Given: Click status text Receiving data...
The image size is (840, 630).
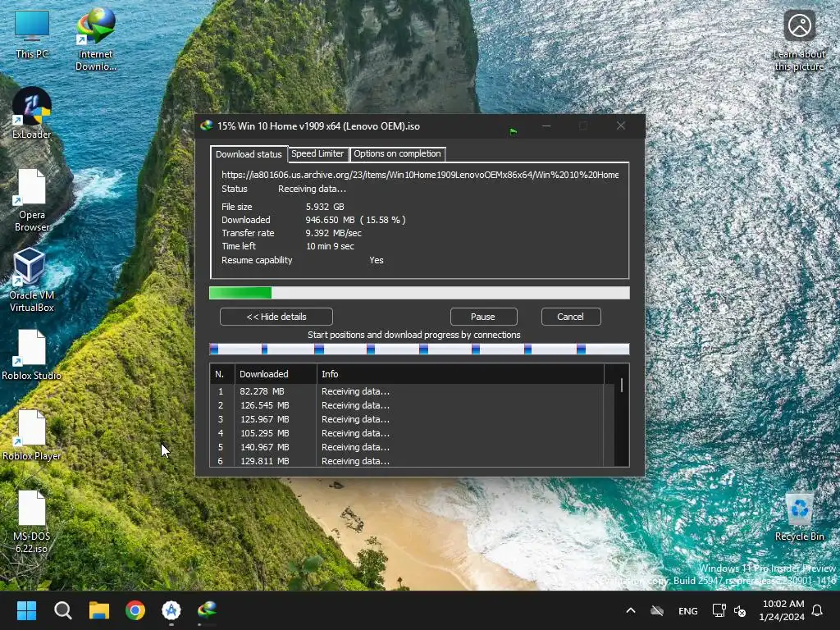Looking at the screenshot, I should [312, 189].
